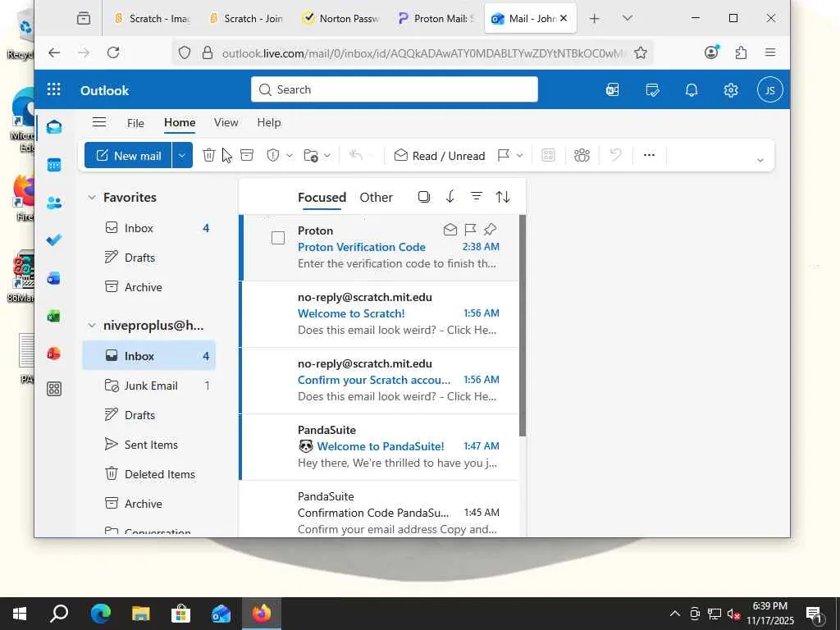Flag the message from the toolbar
The image size is (840, 630).
(x=504, y=155)
